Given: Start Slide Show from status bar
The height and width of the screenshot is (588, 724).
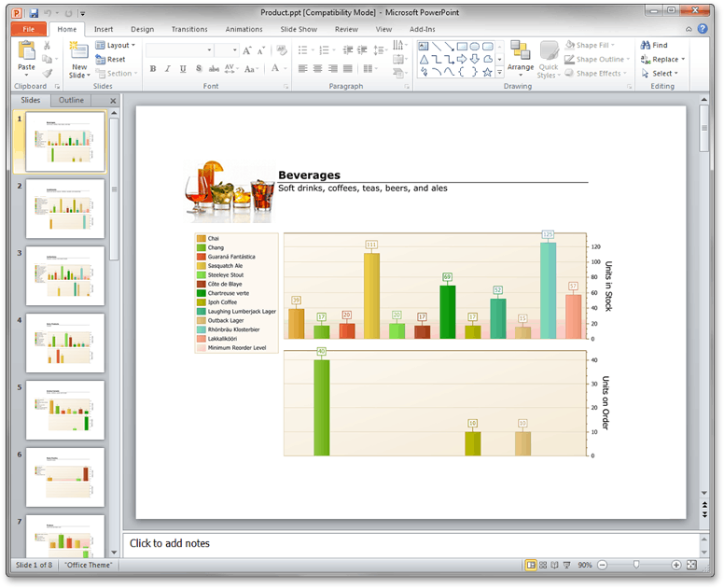Looking at the screenshot, I should coord(566,565).
